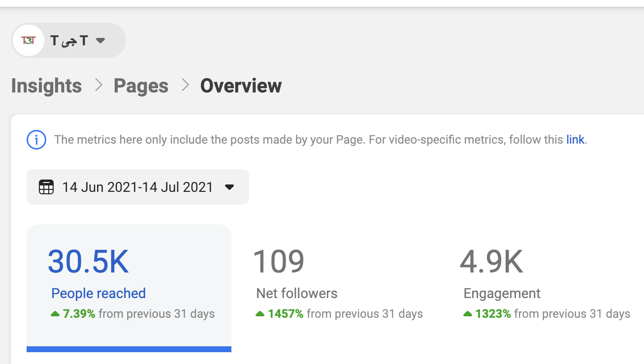This screenshot has width=644, height=364.
Task: Click the calendar icon in date picker
Action: click(46, 187)
